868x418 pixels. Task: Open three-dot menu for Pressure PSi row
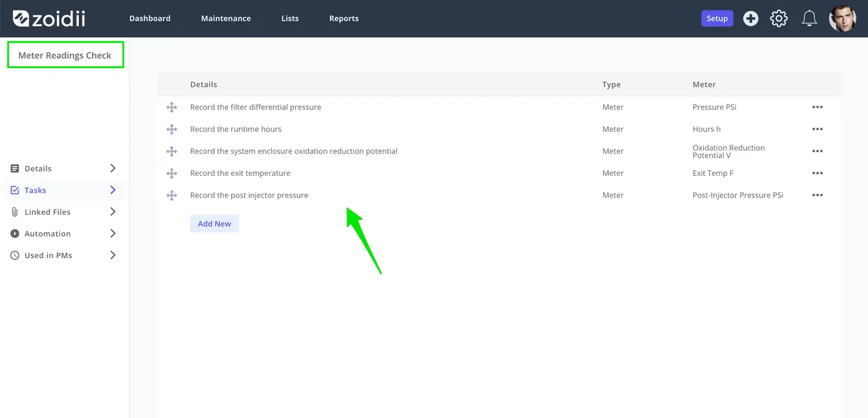[817, 107]
